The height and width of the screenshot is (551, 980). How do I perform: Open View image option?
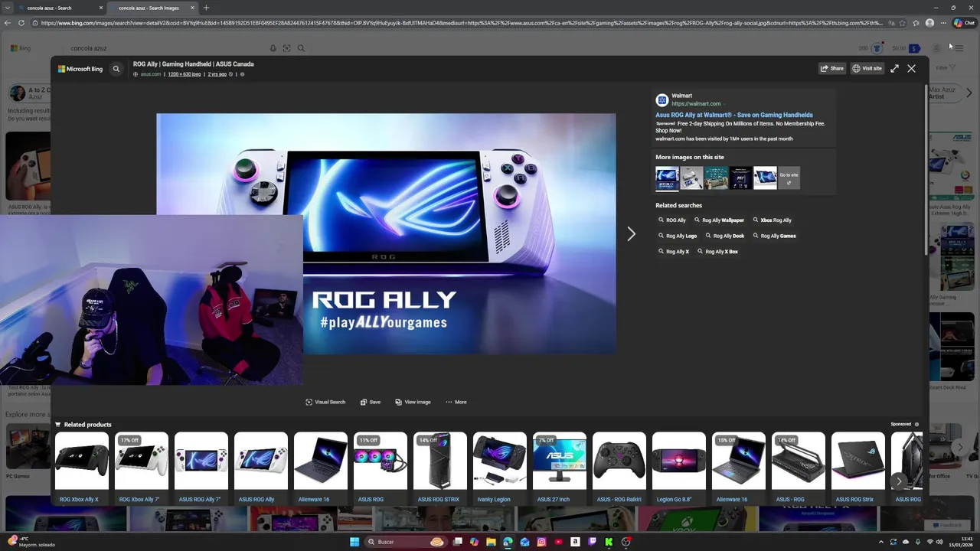pos(413,402)
